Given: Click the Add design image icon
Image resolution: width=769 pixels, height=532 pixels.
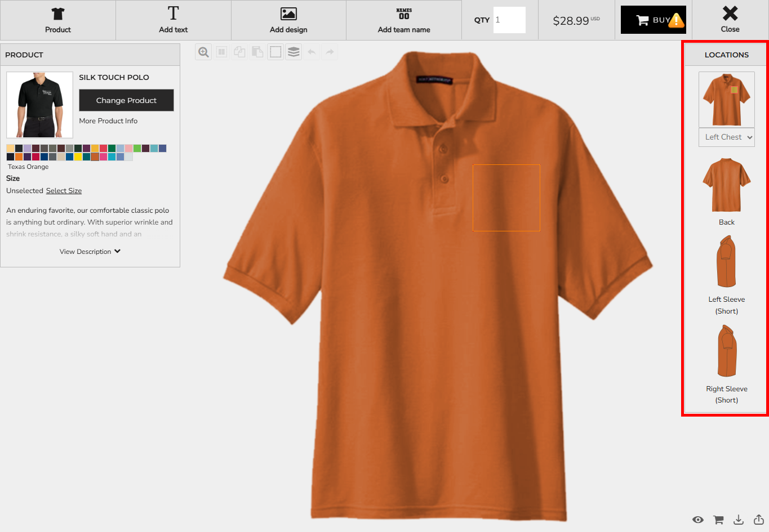Looking at the screenshot, I should point(288,14).
